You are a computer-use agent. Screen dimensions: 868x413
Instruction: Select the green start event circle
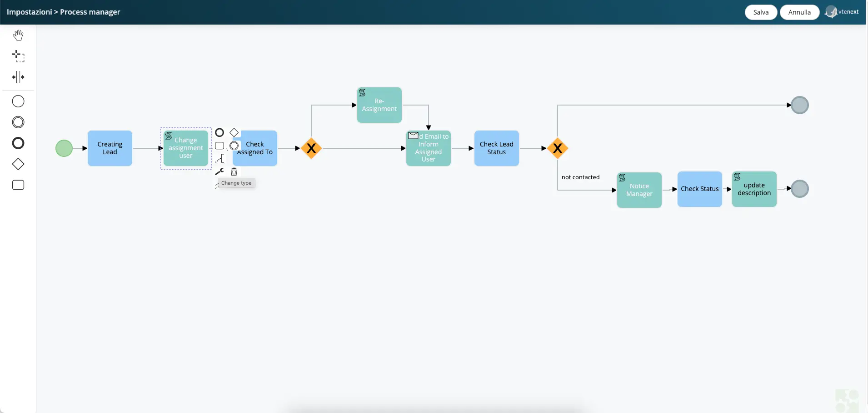point(64,148)
